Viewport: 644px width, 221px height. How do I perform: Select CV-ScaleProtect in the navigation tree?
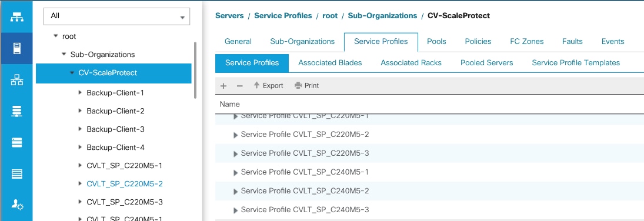click(114, 73)
